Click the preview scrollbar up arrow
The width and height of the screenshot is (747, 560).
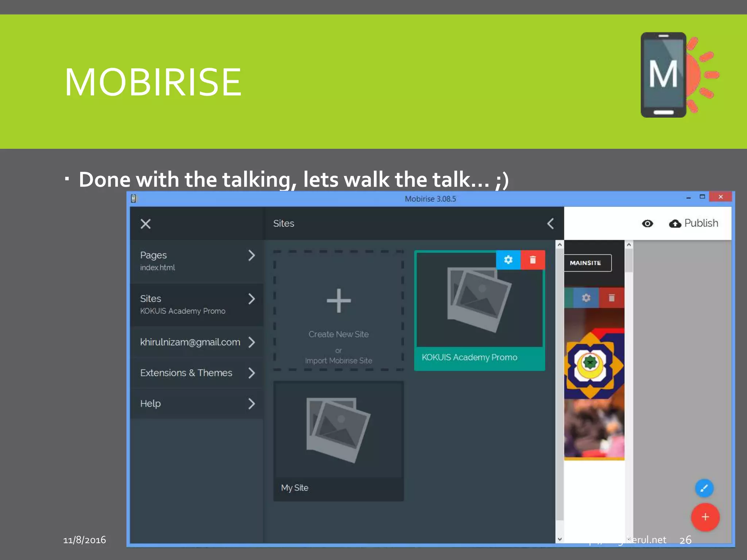click(x=629, y=245)
